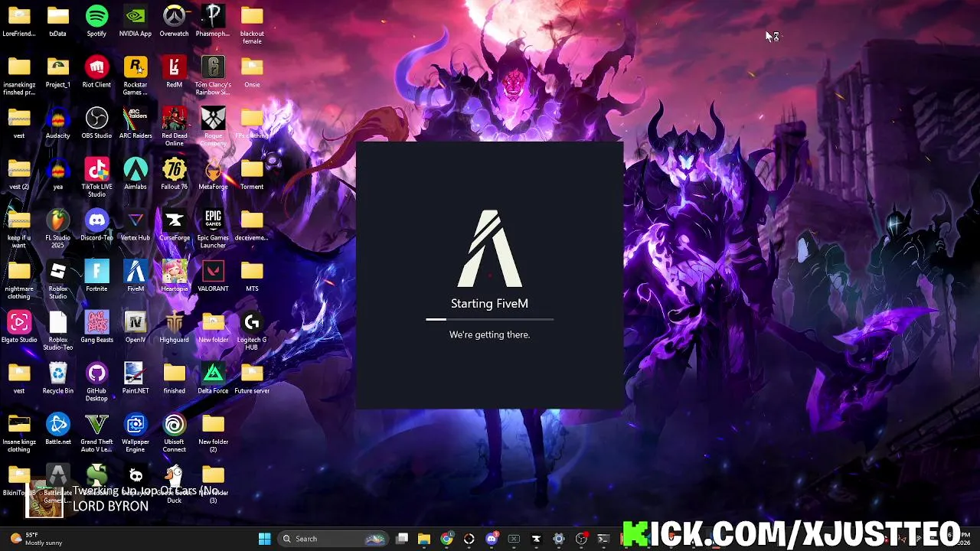Image resolution: width=980 pixels, height=551 pixels.
Task: Select the Torment folder
Action: pos(252,174)
